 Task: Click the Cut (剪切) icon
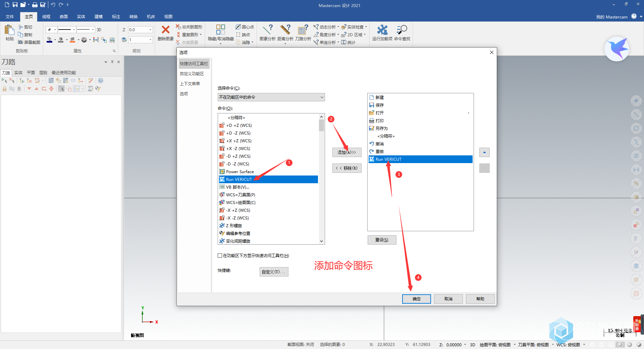click(x=21, y=27)
